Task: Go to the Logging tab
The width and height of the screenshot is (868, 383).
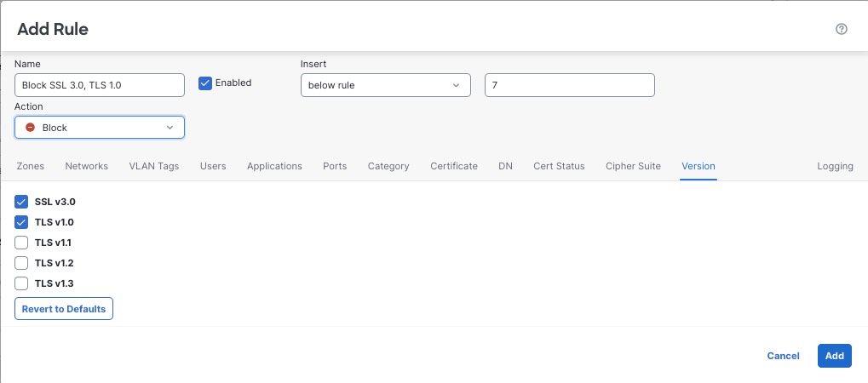Action: (835, 166)
